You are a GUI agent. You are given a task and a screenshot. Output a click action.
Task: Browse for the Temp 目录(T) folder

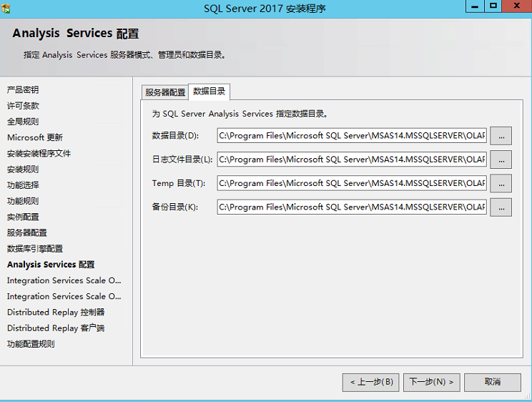pyautogui.click(x=501, y=183)
